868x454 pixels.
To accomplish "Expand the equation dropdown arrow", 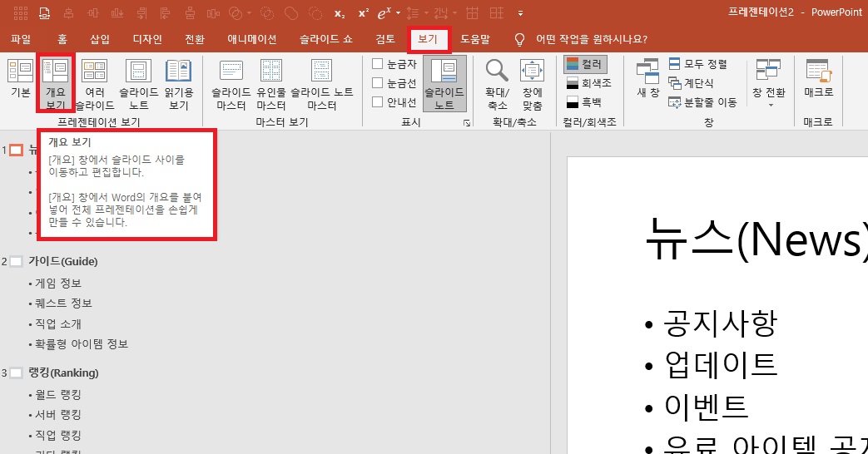I will click(x=398, y=13).
